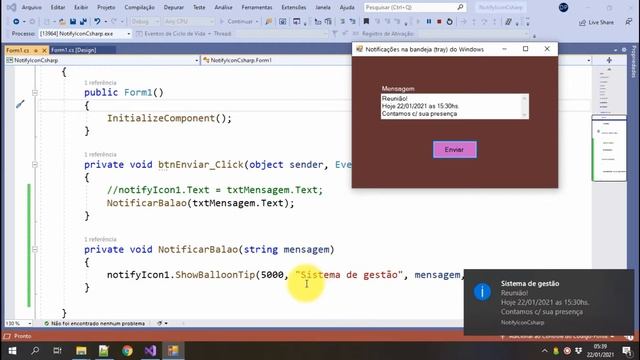Open File Explorer from the taskbar

point(81,351)
